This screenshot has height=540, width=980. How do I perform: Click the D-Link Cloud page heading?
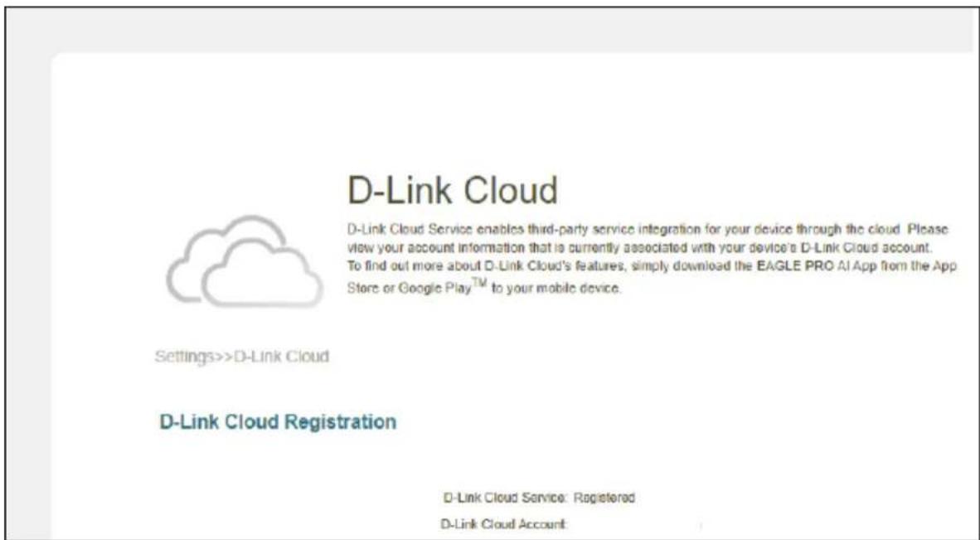pyautogui.click(x=453, y=190)
